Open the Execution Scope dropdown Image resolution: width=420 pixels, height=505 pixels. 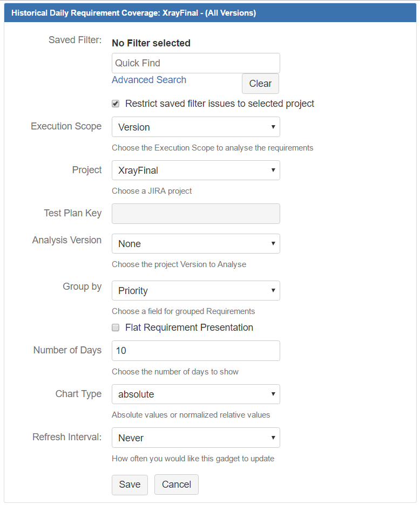(x=195, y=127)
